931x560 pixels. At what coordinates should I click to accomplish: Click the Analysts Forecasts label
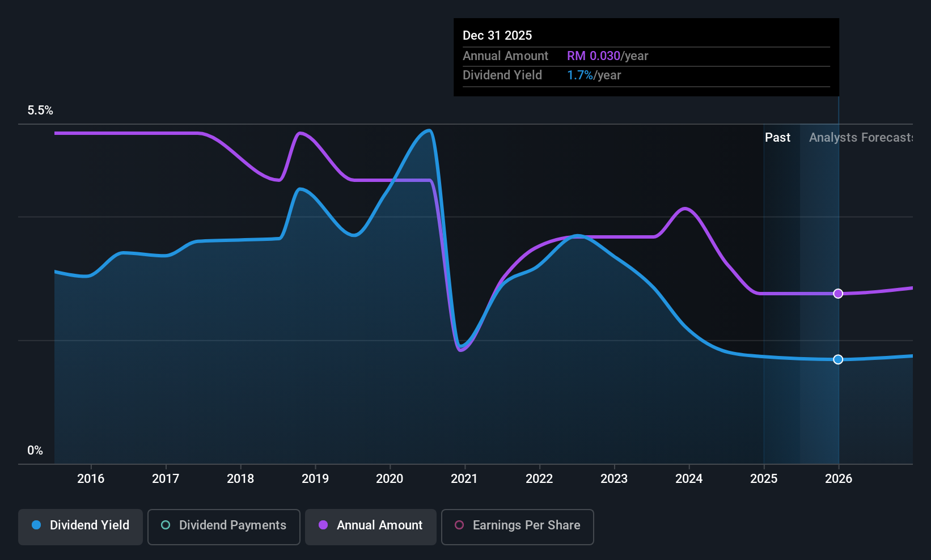pyautogui.click(x=861, y=138)
